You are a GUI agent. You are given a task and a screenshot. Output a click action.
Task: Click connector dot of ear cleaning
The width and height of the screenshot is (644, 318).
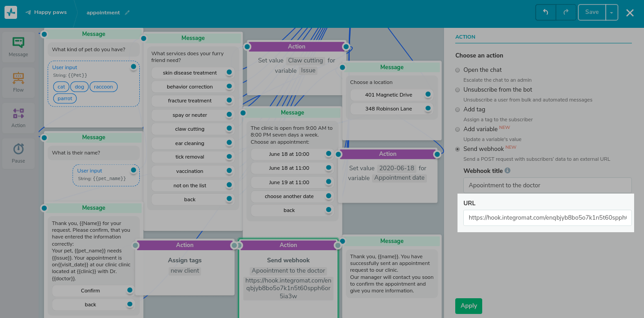tap(229, 143)
